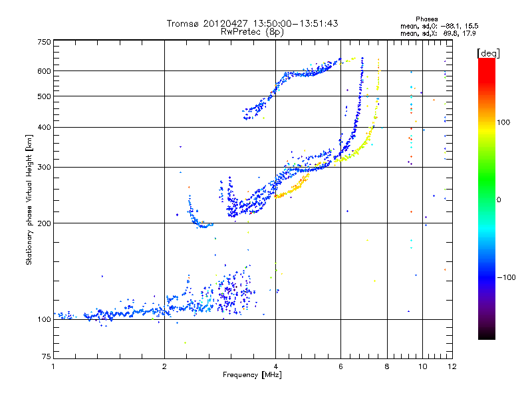Click the y-axis tick label '750'

pyautogui.click(x=44, y=42)
